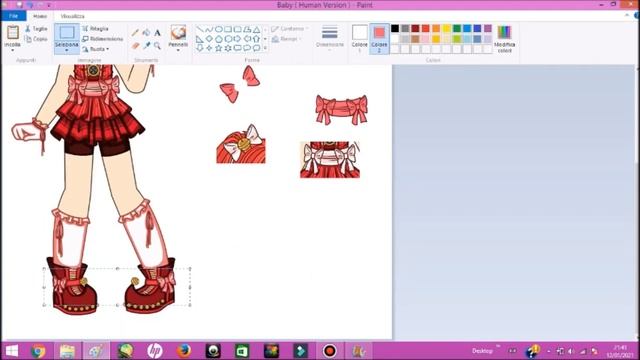Select the Pencil tool
The width and height of the screenshot is (640, 360).
135,33
